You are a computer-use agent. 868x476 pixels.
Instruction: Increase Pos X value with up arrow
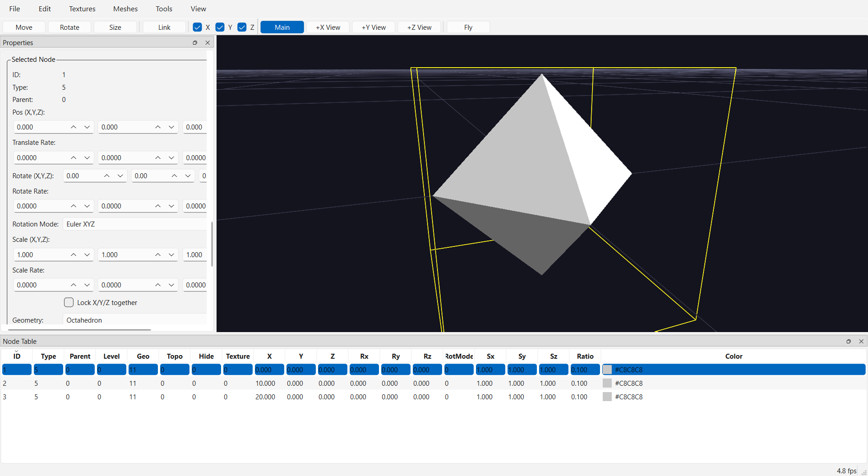[x=74, y=127]
